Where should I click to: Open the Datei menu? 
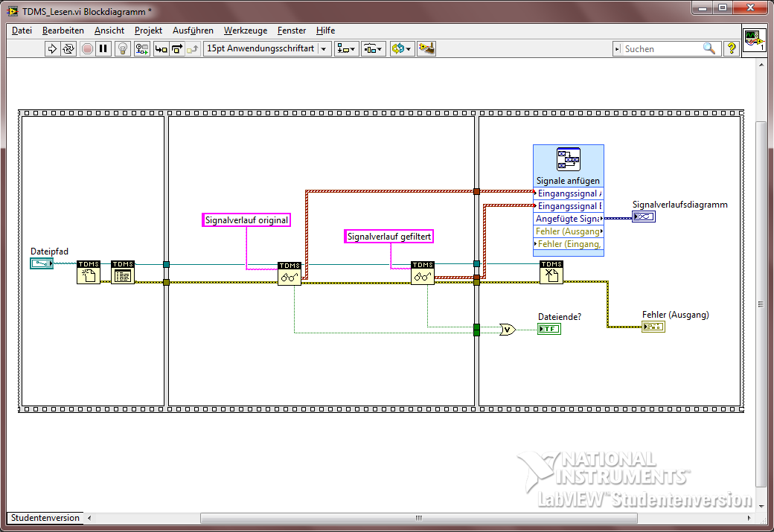coord(22,31)
